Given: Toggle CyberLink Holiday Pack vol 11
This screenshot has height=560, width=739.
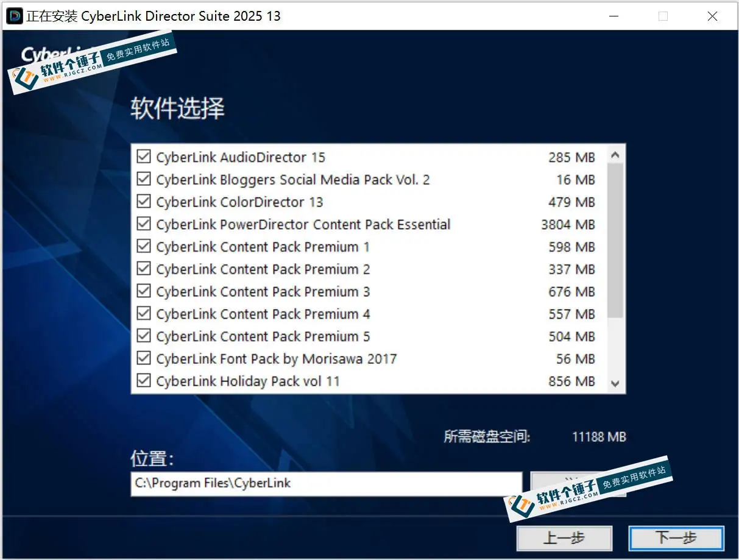Looking at the screenshot, I should pos(144,380).
